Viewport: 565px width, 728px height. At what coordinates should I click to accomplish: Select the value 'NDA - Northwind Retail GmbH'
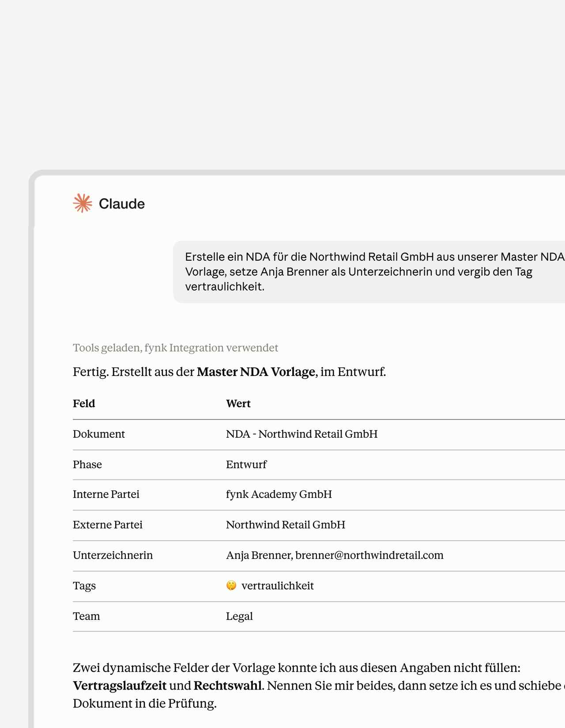click(x=302, y=434)
